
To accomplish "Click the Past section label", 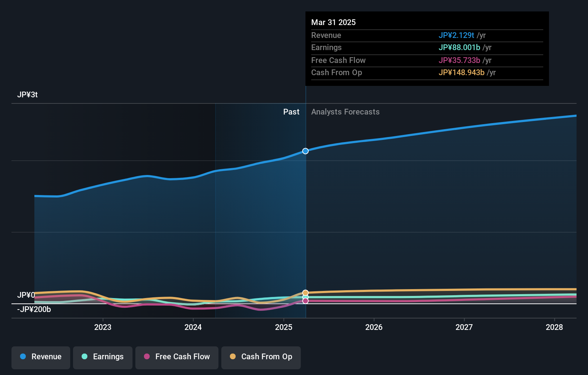I will coord(291,112).
